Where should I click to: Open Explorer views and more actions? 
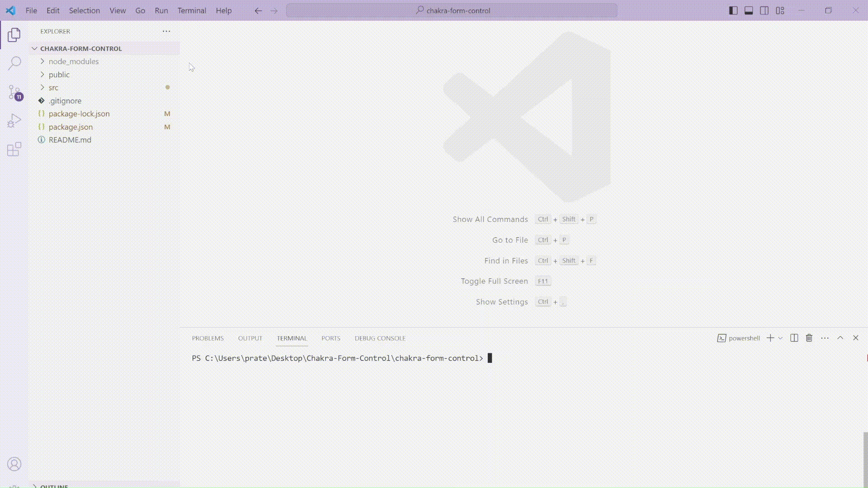(166, 31)
